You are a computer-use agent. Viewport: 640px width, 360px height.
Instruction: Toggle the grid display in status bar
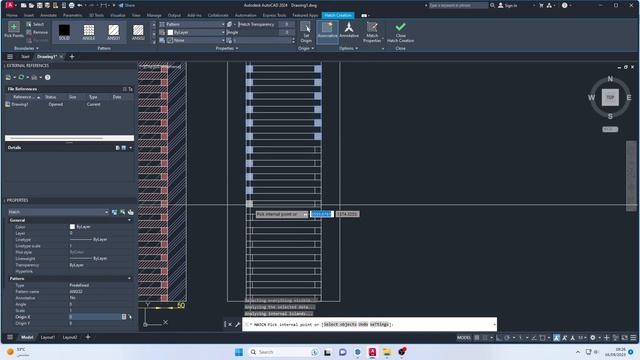(476, 338)
